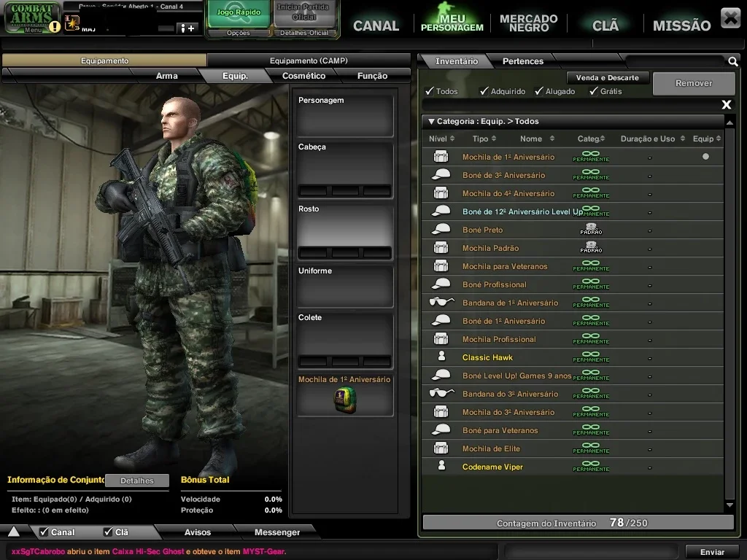
Task: Expand chat with the up triangle icon
Action: (x=14, y=532)
